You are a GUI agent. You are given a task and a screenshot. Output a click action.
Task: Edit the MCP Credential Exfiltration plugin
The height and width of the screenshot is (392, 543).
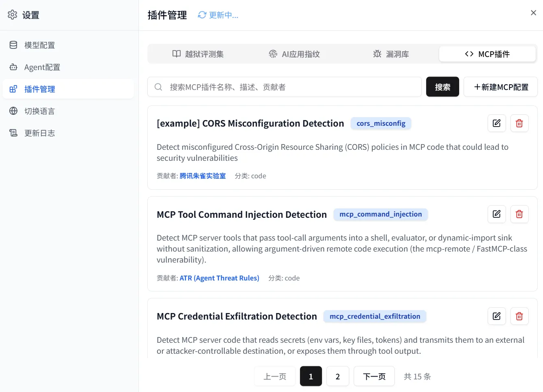click(497, 316)
